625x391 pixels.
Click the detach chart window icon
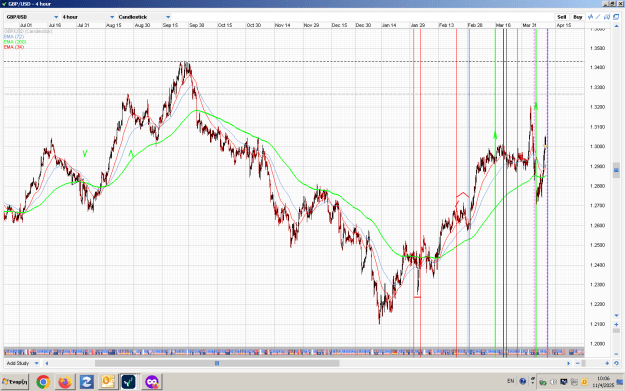(616, 17)
